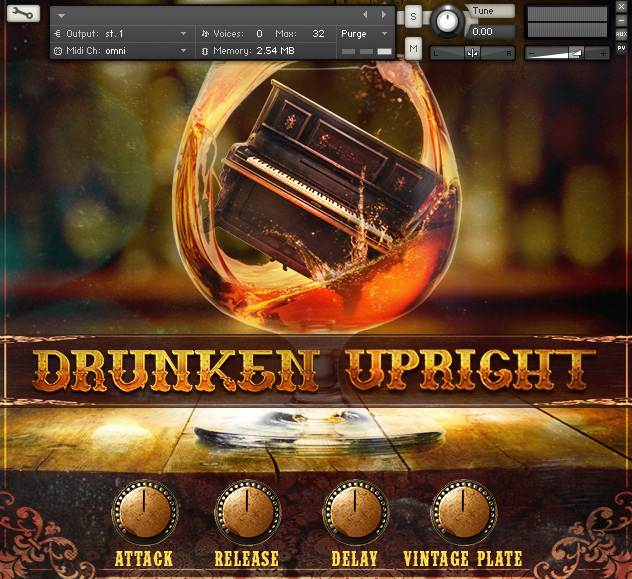Image resolution: width=632 pixels, height=579 pixels.
Task: Click the Memory chip icon
Action: [x=205, y=51]
